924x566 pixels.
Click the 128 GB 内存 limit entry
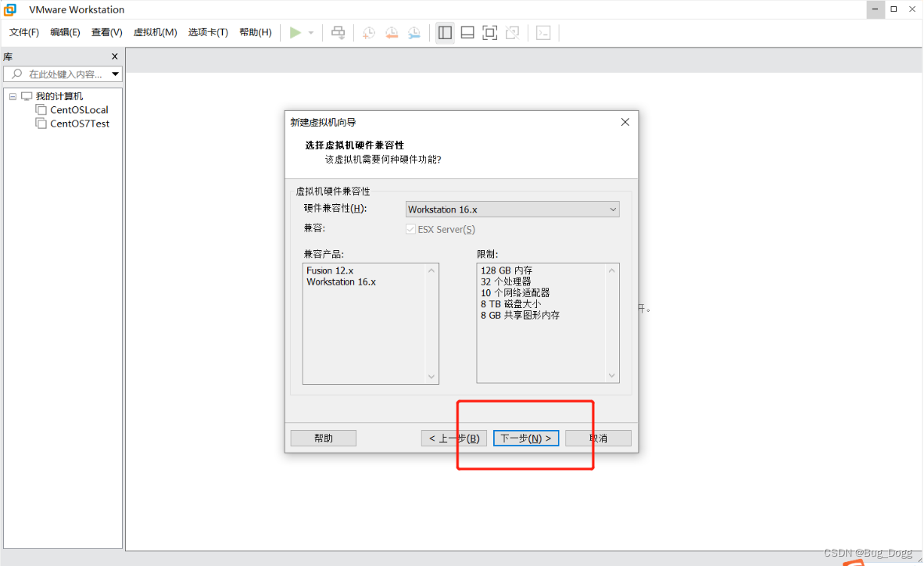[507, 270]
